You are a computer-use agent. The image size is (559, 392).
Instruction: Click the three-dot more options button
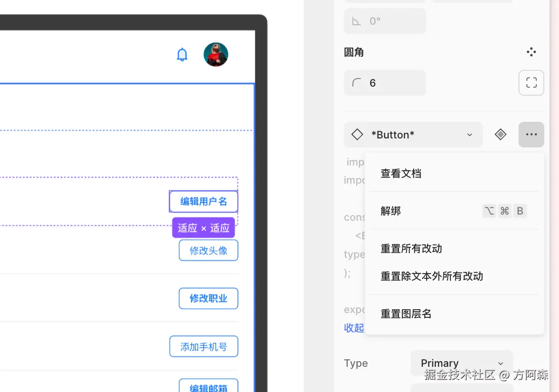(531, 135)
